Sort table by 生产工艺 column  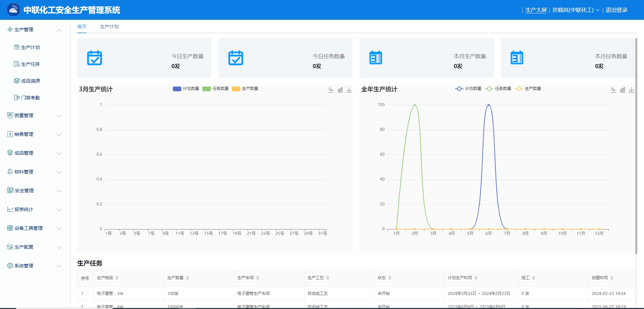(328, 278)
